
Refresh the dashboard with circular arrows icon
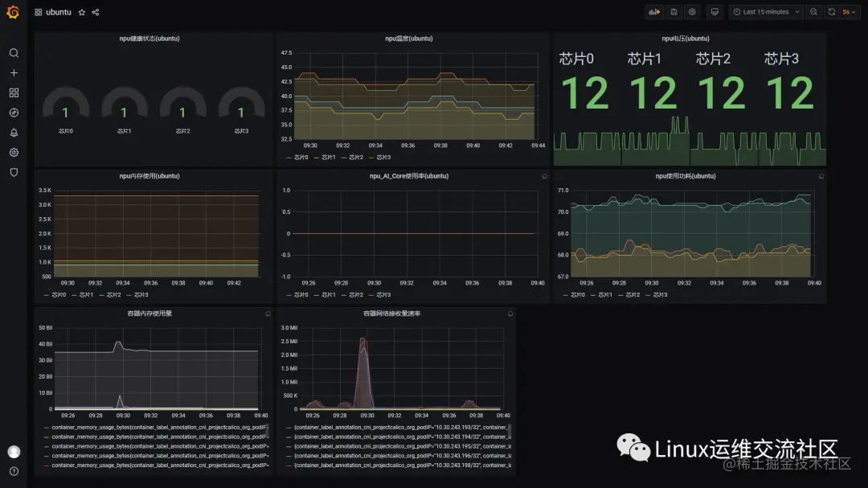click(x=832, y=11)
